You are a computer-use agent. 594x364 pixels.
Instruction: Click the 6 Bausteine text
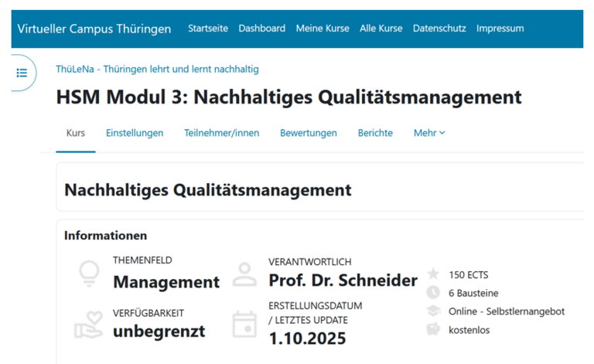[473, 293]
